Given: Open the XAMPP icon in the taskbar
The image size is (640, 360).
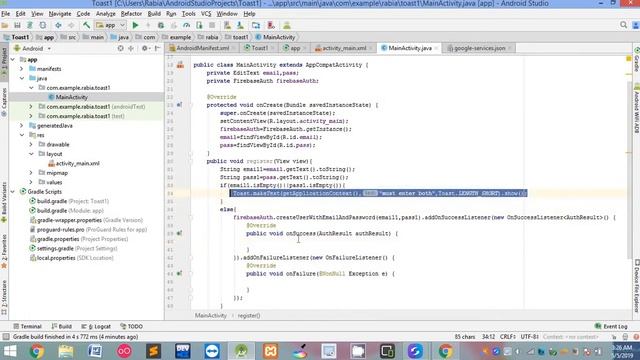Looking at the screenshot, I should click(x=270, y=351).
